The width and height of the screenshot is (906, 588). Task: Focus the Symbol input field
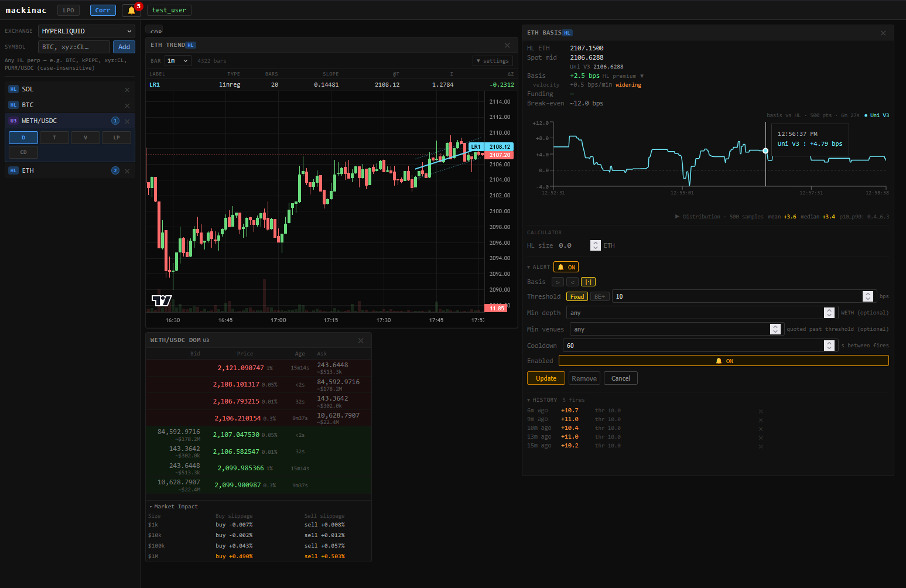(x=74, y=47)
